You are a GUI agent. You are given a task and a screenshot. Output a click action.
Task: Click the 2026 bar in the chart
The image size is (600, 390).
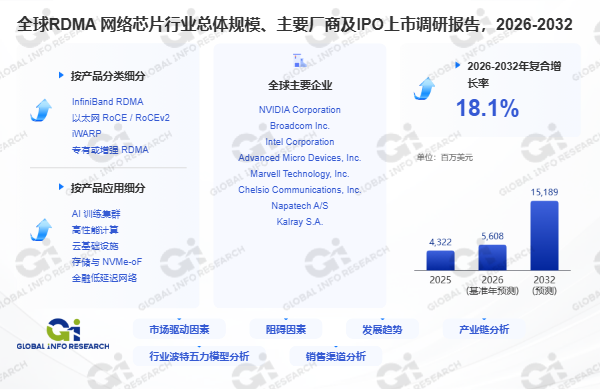click(492, 258)
